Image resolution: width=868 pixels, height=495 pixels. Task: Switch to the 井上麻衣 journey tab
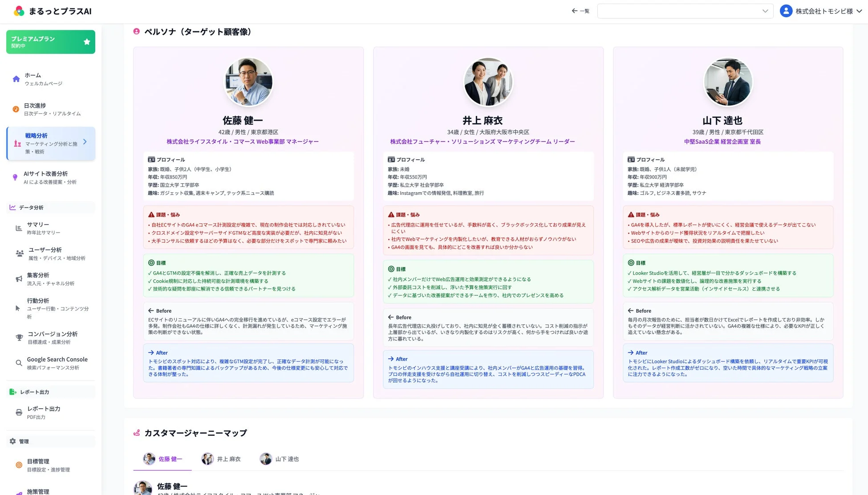pyautogui.click(x=221, y=459)
